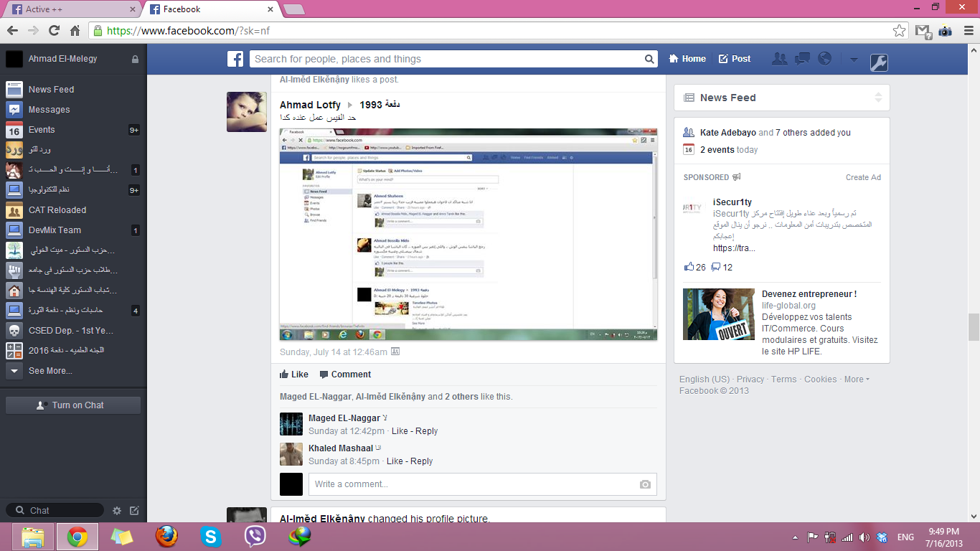Open chat options gear menu
Image resolution: width=980 pixels, height=551 pixels.
tap(117, 511)
